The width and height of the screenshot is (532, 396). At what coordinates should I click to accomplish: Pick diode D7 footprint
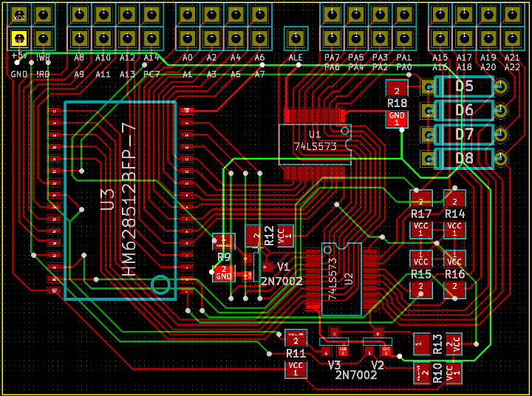[464, 134]
